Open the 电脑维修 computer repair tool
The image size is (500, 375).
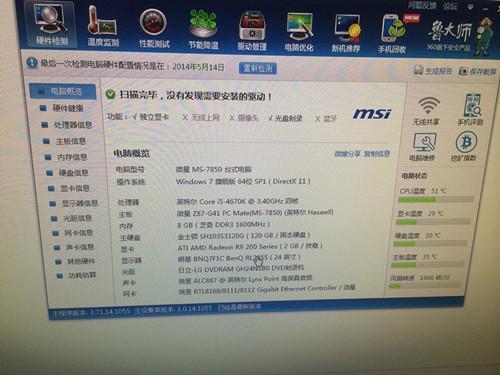tap(423, 147)
